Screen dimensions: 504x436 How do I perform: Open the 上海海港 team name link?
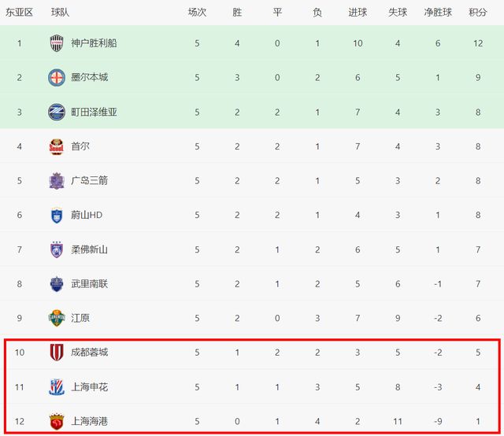coord(89,422)
